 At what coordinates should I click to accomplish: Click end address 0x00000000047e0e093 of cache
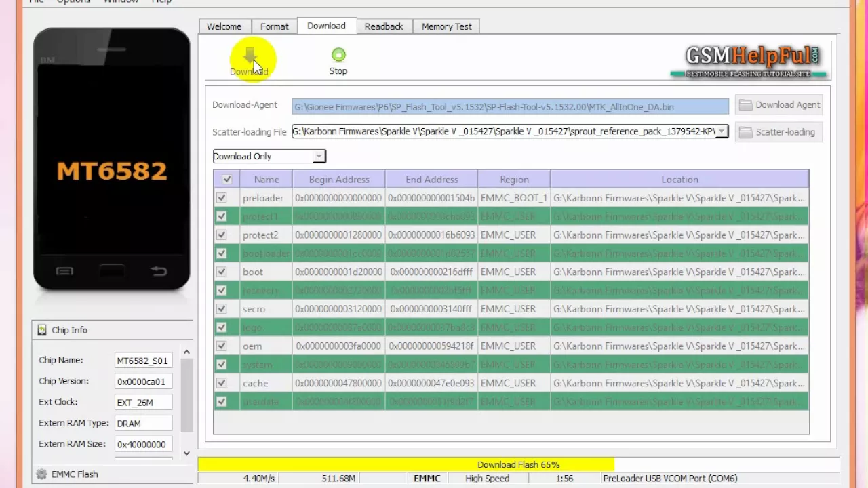tap(431, 383)
